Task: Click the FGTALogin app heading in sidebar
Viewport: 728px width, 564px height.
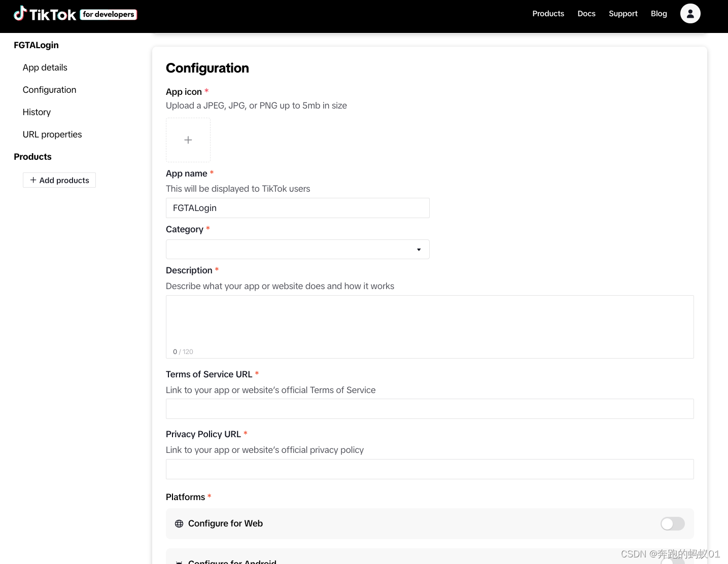Action: click(x=37, y=45)
